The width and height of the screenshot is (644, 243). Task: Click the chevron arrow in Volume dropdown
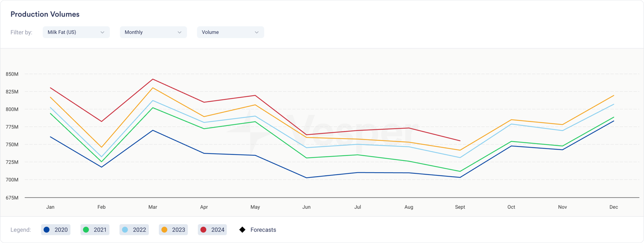(257, 32)
